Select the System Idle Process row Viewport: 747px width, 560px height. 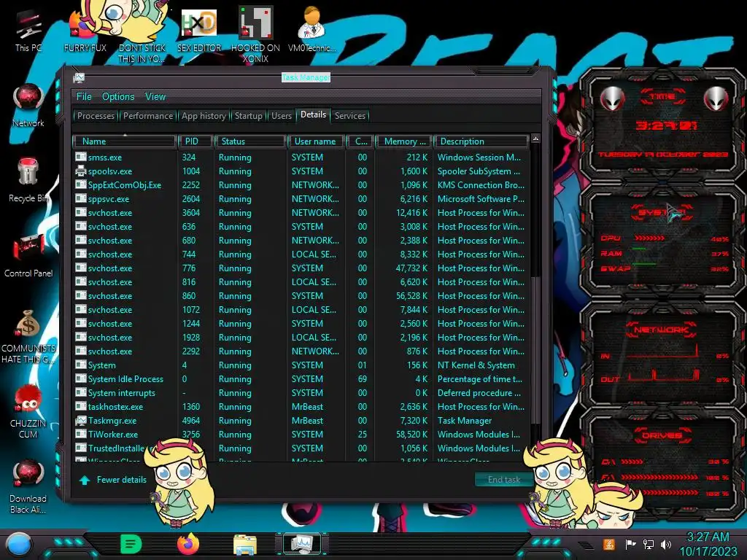[301, 379]
